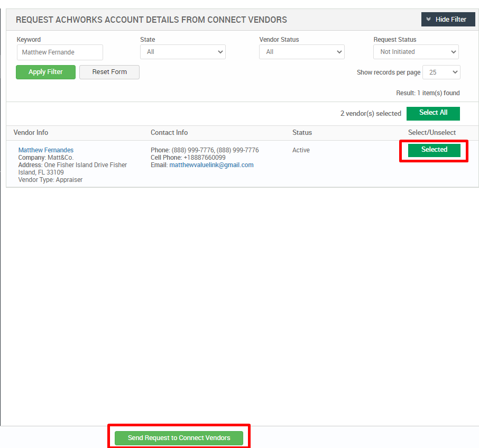Open Matthew Fernandes vendor details
This screenshot has width=479, height=448.
(45, 150)
